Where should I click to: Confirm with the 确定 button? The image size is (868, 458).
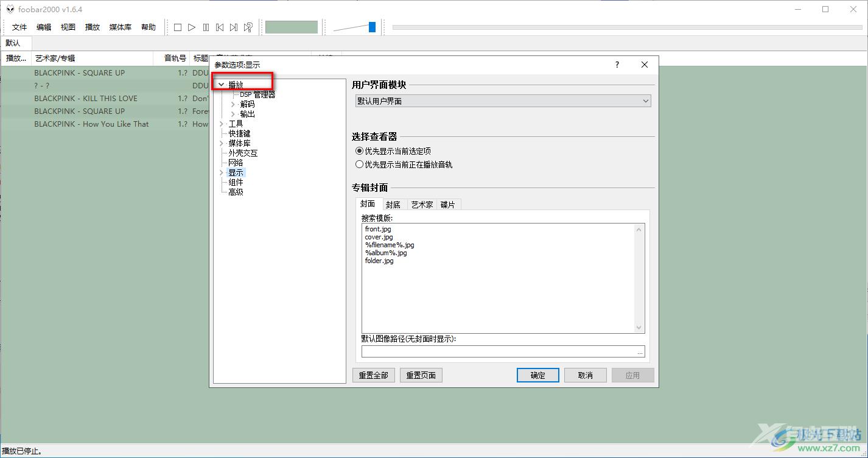pyautogui.click(x=538, y=375)
